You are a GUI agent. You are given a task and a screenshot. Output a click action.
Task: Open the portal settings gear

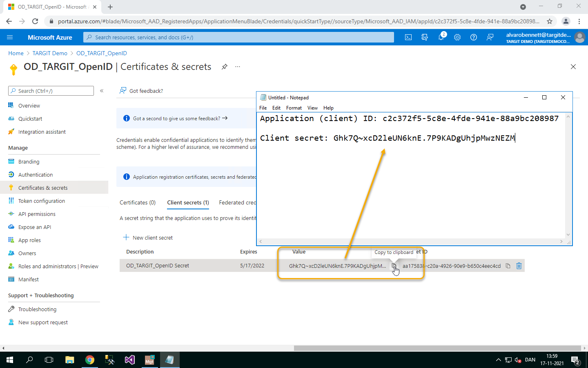457,37
